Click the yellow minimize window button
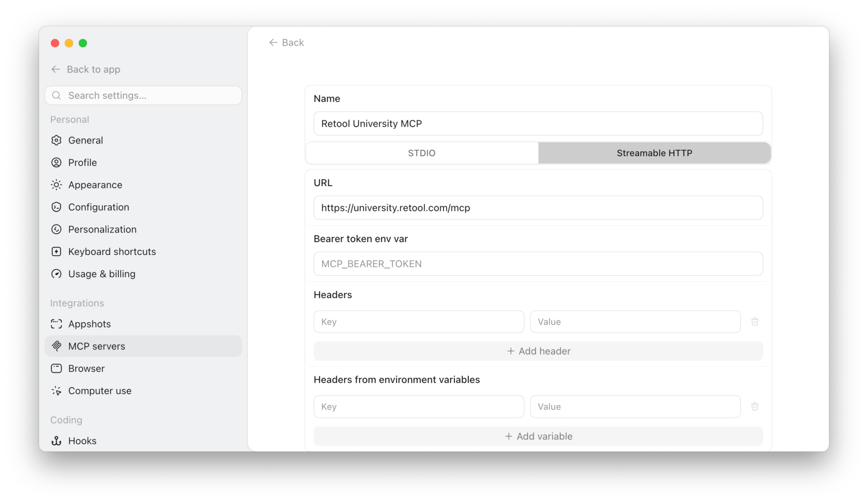 click(x=69, y=43)
